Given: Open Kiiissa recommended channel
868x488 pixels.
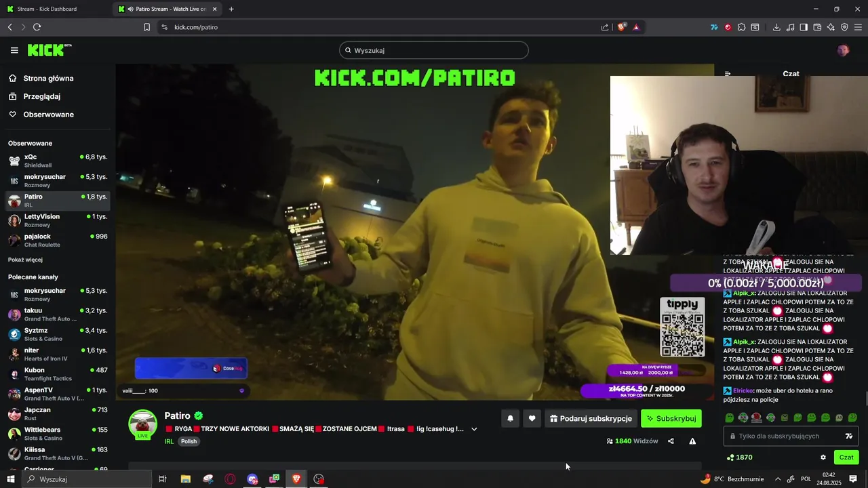Looking at the screenshot, I should (x=58, y=453).
